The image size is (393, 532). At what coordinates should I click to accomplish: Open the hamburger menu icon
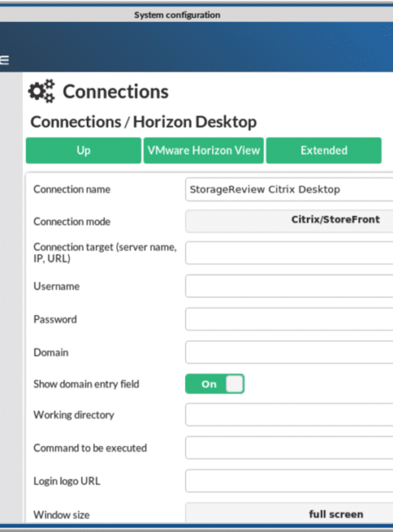[4, 61]
